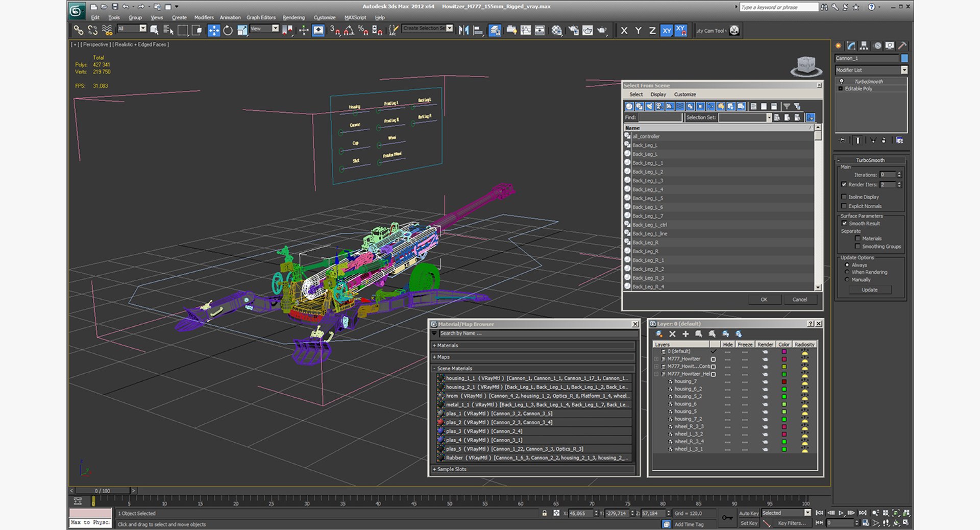Click the timeline slider at 0 / 100
This screenshot has height=530, width=980.
pyautogui.click(x=103, y=491)
